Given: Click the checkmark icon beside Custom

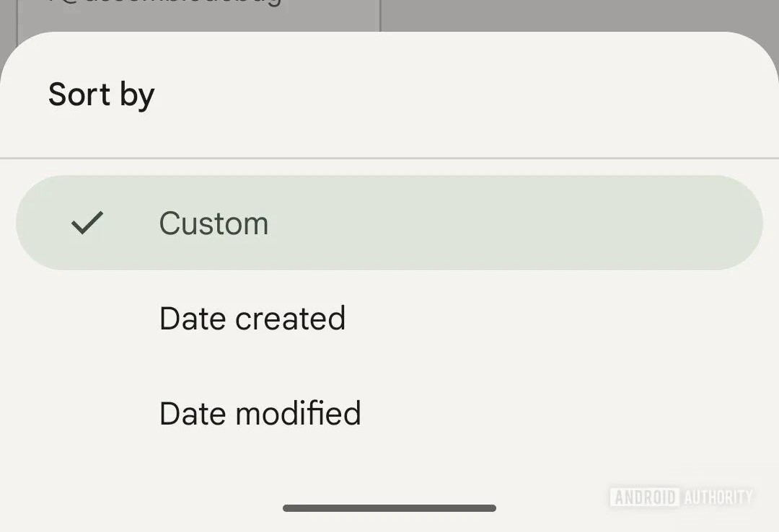Looking at the screenshot, I should [87, 223].
